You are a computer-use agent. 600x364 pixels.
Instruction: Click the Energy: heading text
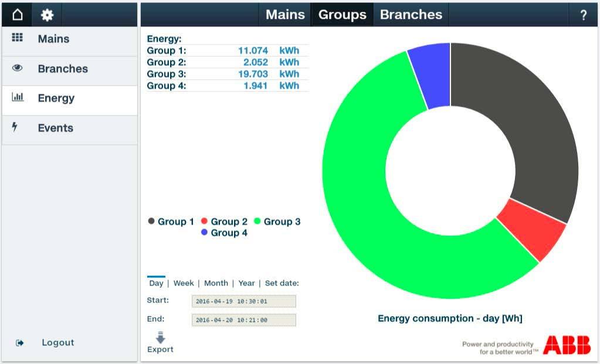164,39
